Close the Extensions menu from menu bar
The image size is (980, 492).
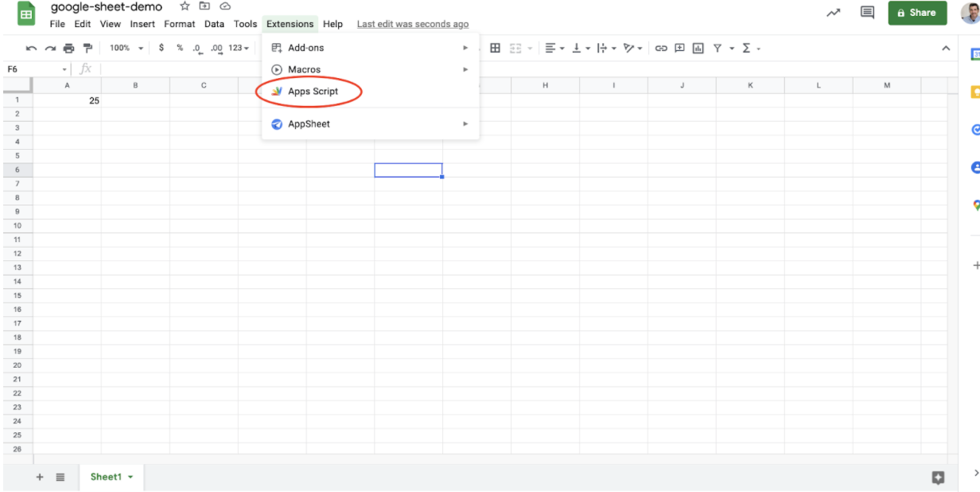[290, 24]
